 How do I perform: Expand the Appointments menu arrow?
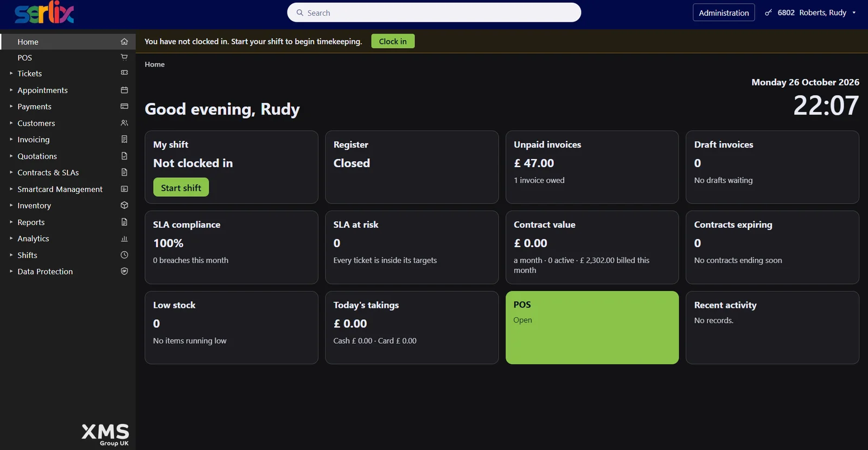11,90
